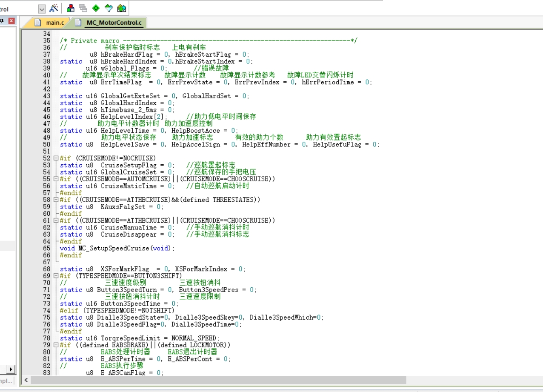Image resolution: width=543 pixels, height=392 pixels.
Task: Collapse the #if block at line 52
Action: [x=56, y=158]
